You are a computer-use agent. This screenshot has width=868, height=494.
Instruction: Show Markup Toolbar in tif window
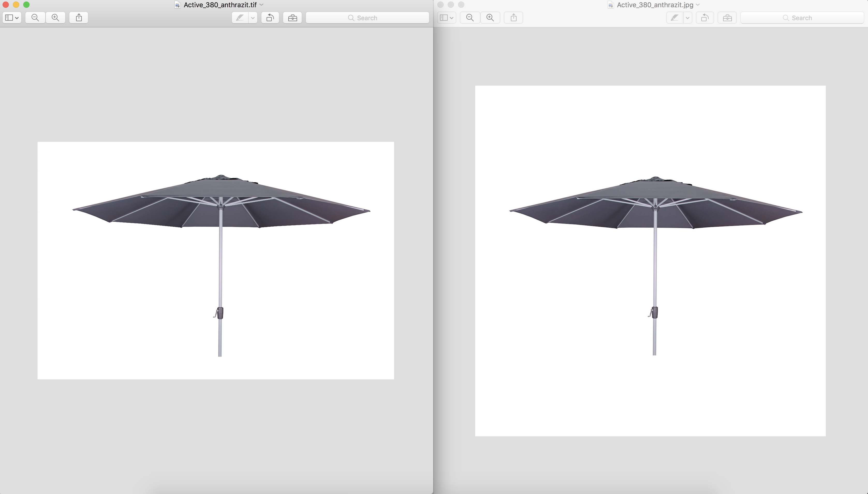click(292, 18)
